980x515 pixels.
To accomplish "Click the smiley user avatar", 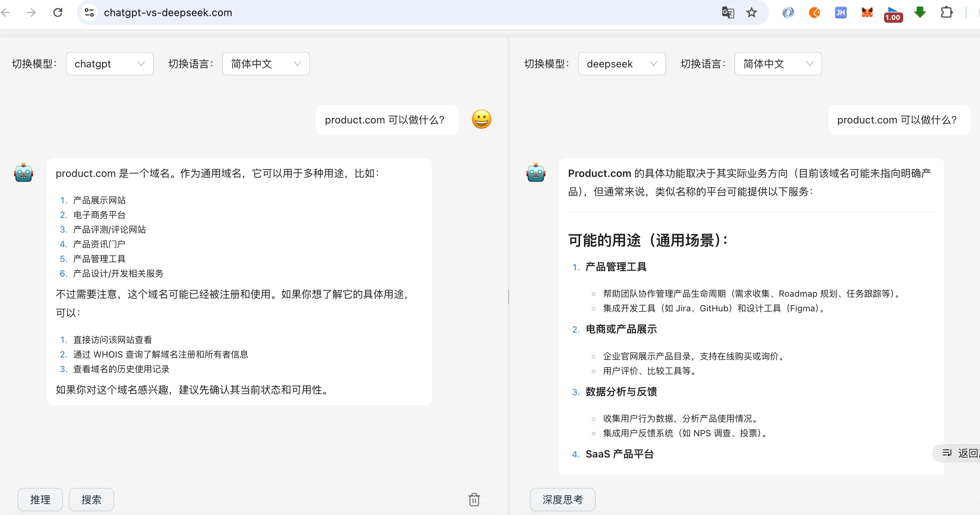I will tap(481, 119).
